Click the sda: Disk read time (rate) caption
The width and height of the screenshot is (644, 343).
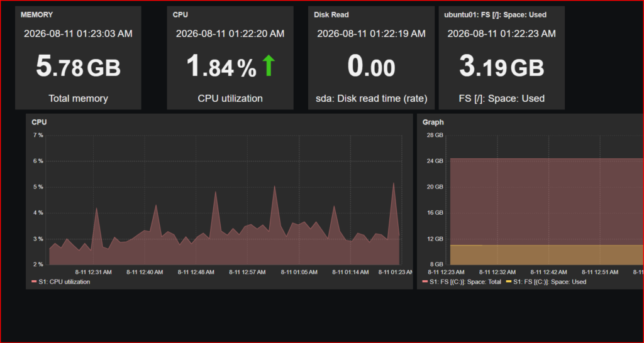pos(371,99)
